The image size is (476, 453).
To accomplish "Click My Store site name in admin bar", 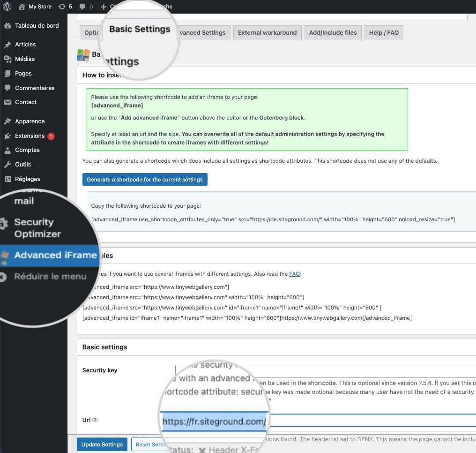I will click(x=40, y=7).
